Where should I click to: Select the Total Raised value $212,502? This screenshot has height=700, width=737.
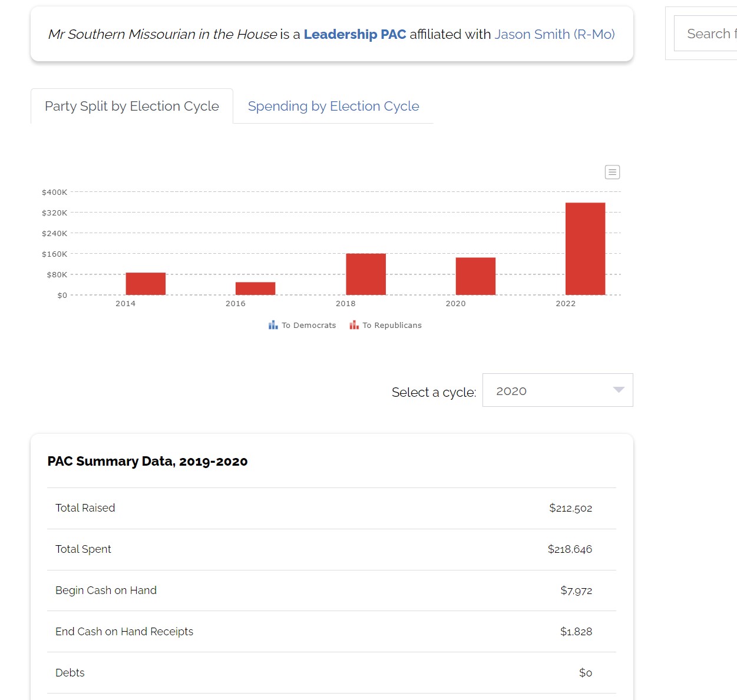(x=570, y=508)
